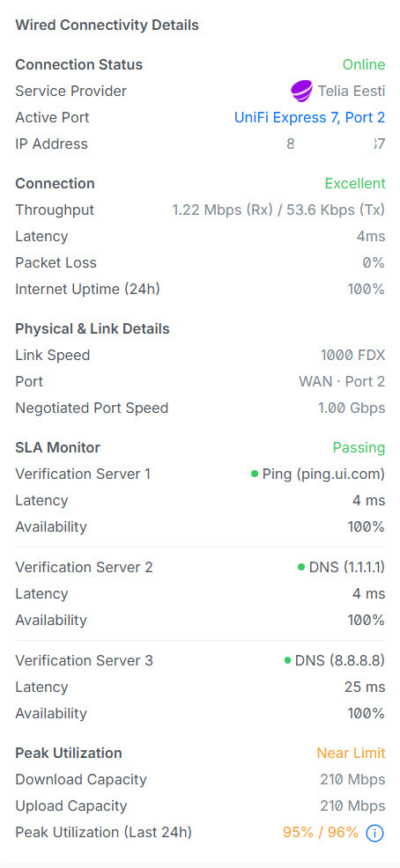The image size is (400, 868).
Task: Click the 1000 FDX Link Speed value
Action: [353, 355]
